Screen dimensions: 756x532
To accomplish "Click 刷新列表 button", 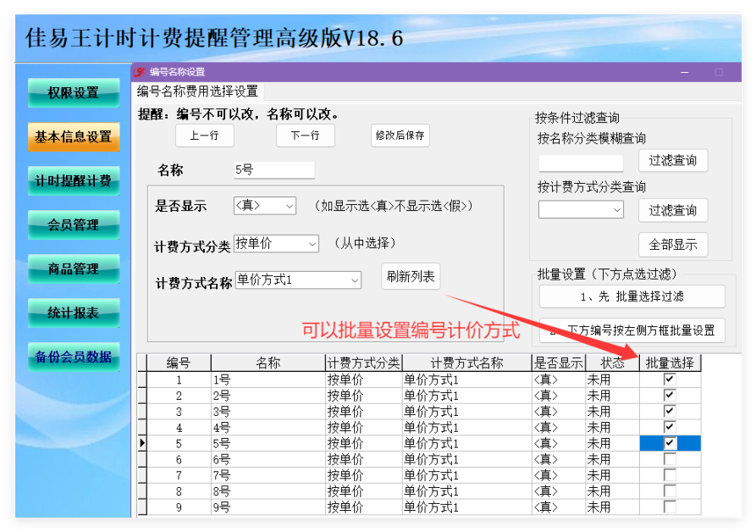I will (411, 276).
